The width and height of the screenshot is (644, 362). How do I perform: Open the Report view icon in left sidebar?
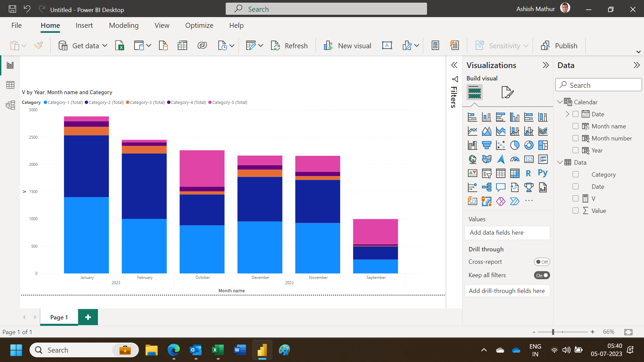tap(10, 65)
